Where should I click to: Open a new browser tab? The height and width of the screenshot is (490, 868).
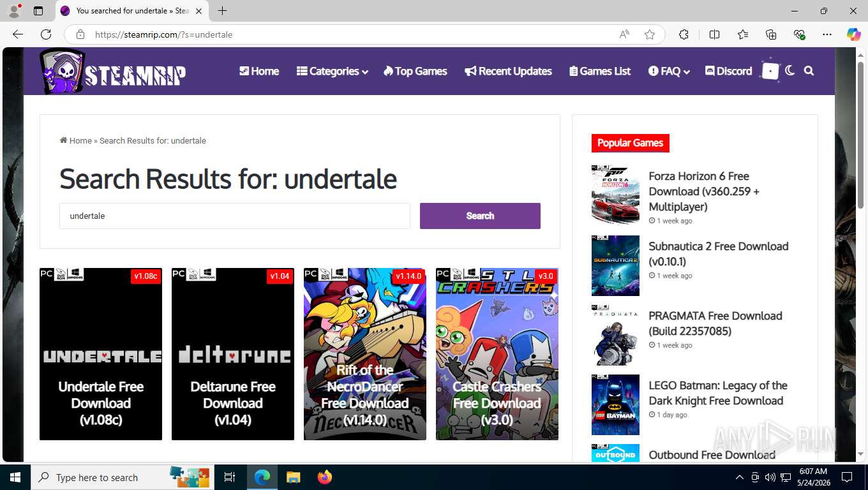(222, 11)
